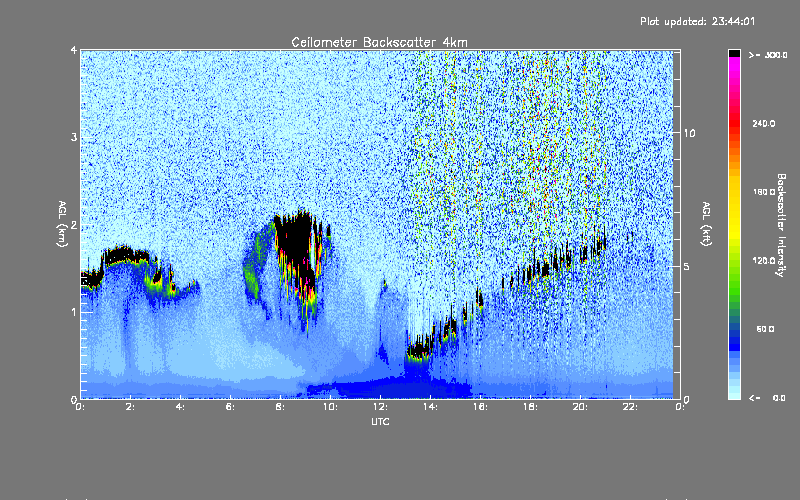Click the 'UTC' x-axis label
The height and width of the screenshot is (500, 800).
click(x=380, y=422)
